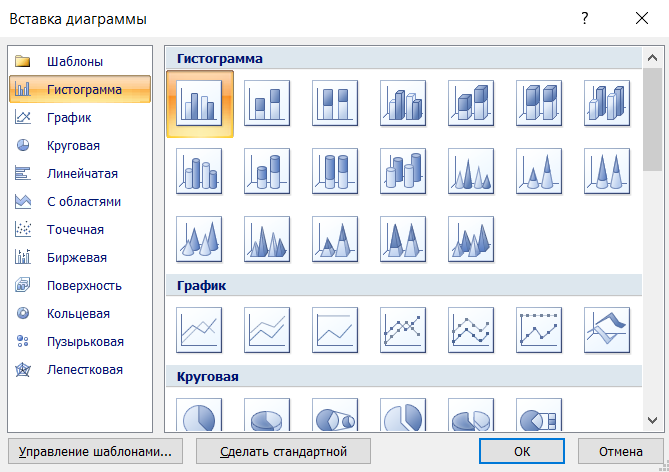Choose the stacked line chart without markers
The image size is (669, 472).
[267, 330]
